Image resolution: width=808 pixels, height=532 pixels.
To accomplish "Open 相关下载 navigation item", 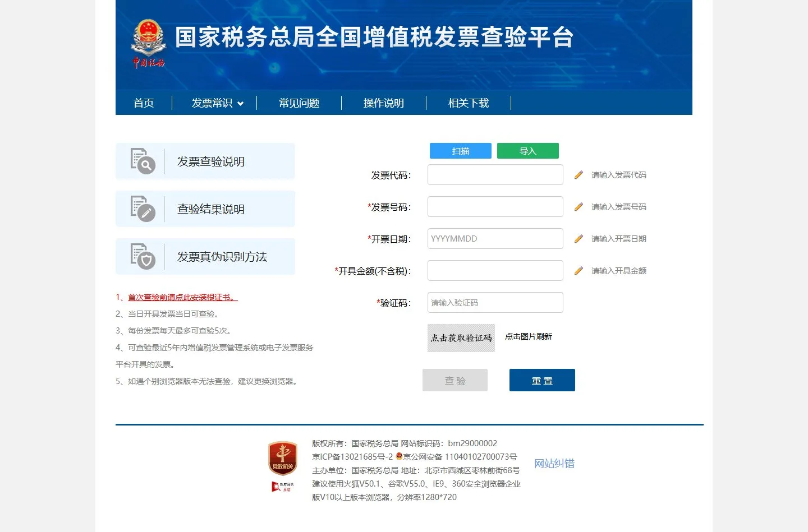I will [469, 103].
